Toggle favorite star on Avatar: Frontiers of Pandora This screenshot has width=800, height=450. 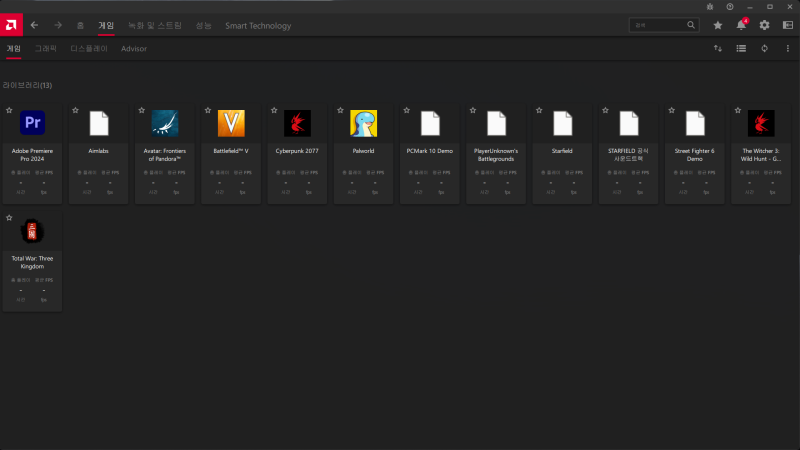click(x=142, y=110)
